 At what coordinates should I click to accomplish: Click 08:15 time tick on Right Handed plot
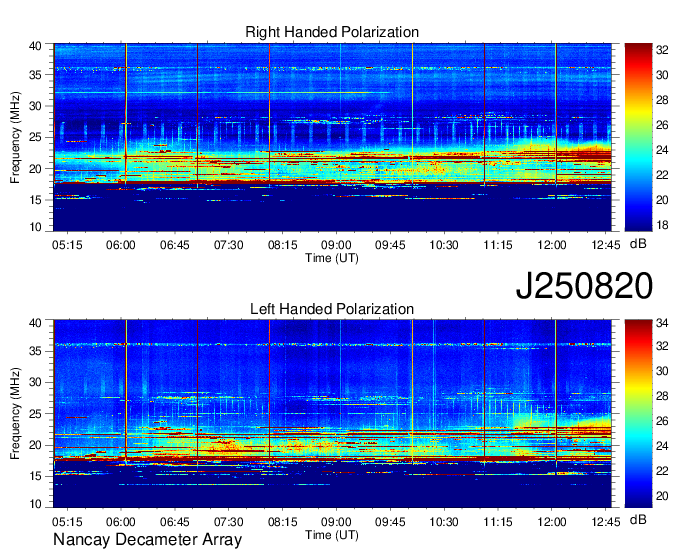(x=282, y=245)
